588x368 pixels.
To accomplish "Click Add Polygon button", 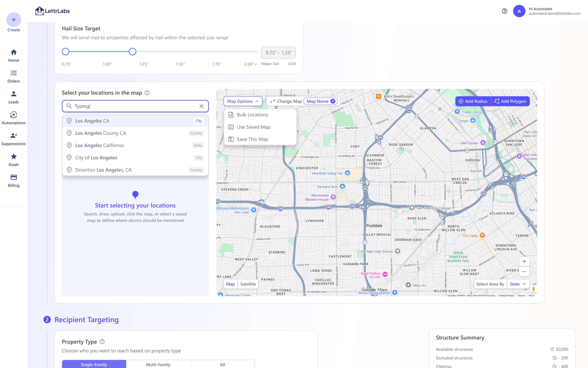I will pos(510,101).
